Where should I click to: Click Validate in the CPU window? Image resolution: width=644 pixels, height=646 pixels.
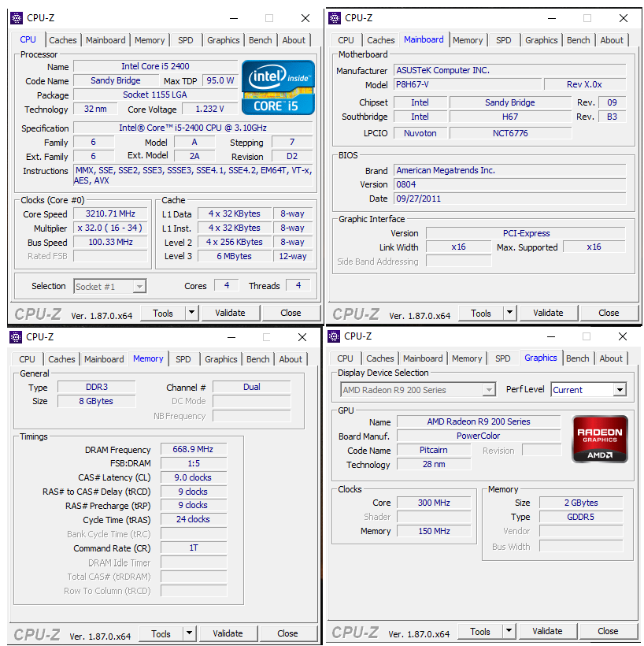[x=230, y=313]
